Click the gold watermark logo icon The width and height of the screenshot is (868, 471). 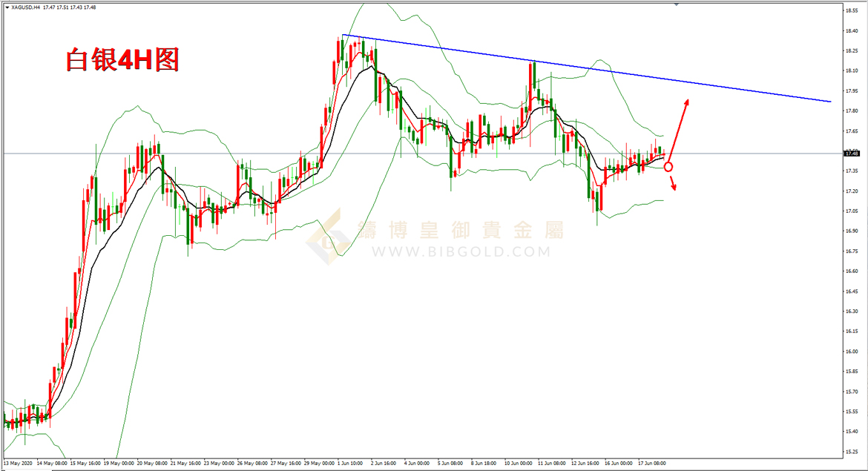pos(329,237)
